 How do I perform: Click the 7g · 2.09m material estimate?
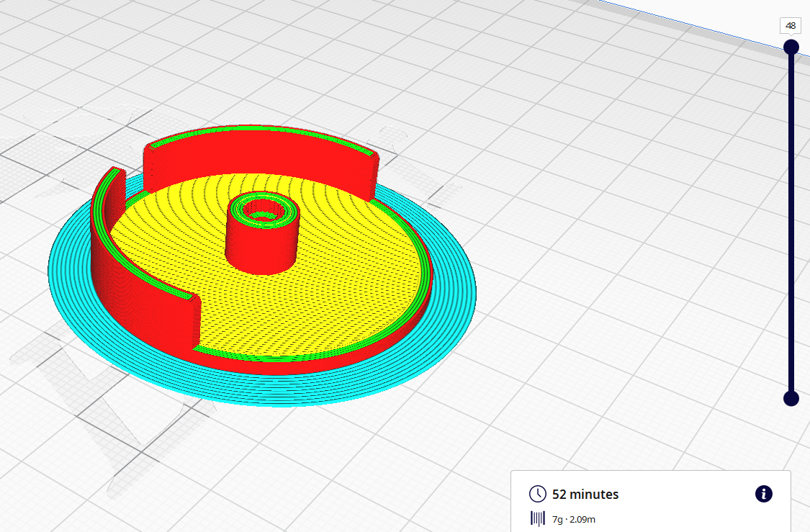(572, 519)
